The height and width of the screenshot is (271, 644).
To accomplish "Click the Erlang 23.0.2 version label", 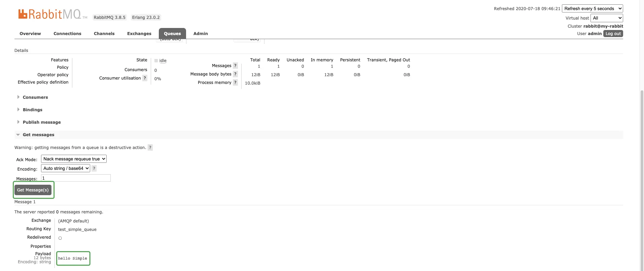I will click(146, 18).
